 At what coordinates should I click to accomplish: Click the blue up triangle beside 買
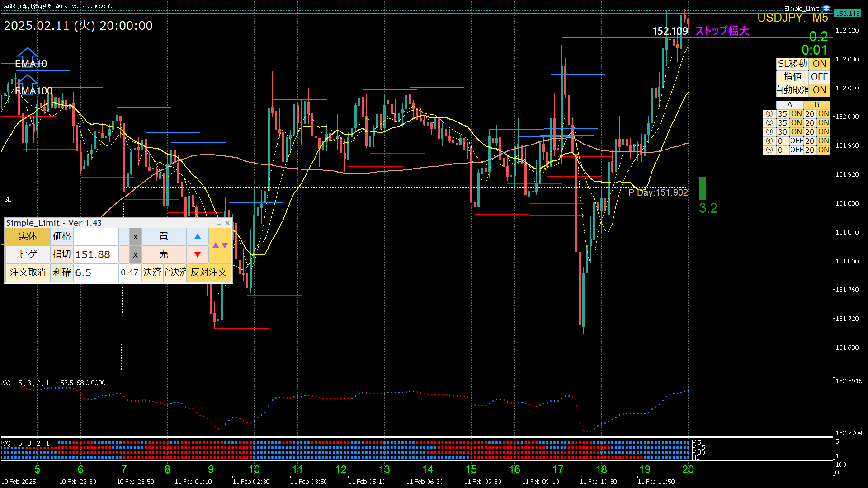(198, 236)
